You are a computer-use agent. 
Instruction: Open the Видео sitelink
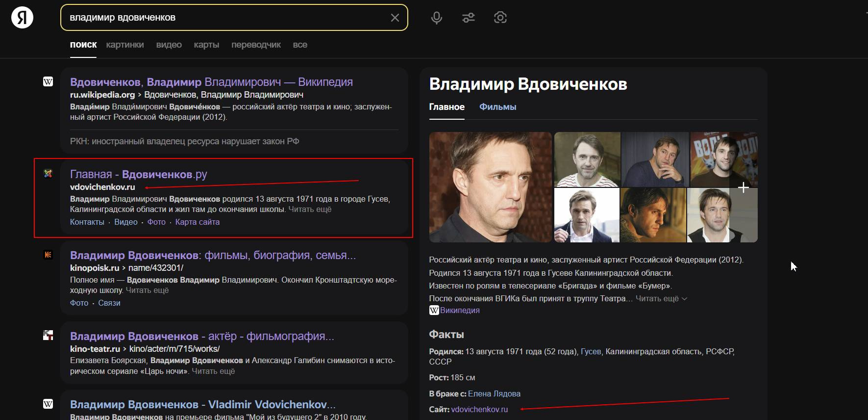point(126,222)
